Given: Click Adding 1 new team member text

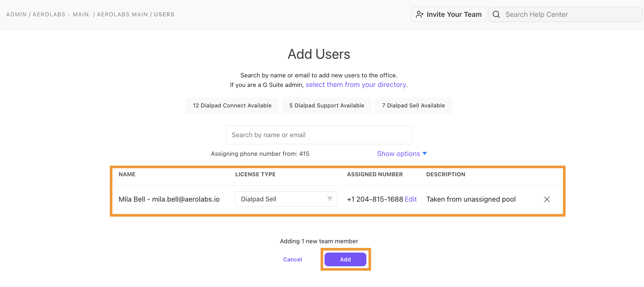Looking at the screenshot, I should [319, 241].
